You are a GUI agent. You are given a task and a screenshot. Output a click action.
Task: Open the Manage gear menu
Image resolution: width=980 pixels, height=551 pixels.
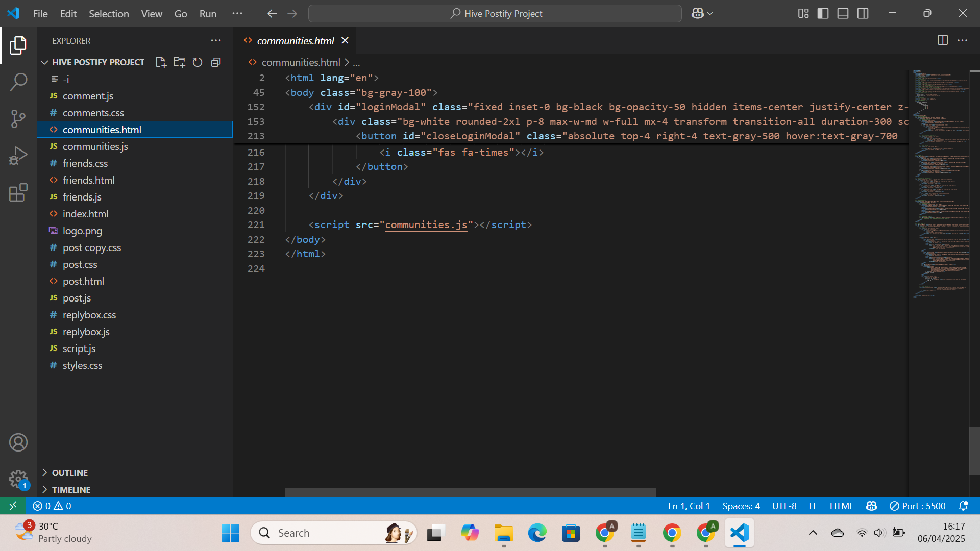(18, 479)
